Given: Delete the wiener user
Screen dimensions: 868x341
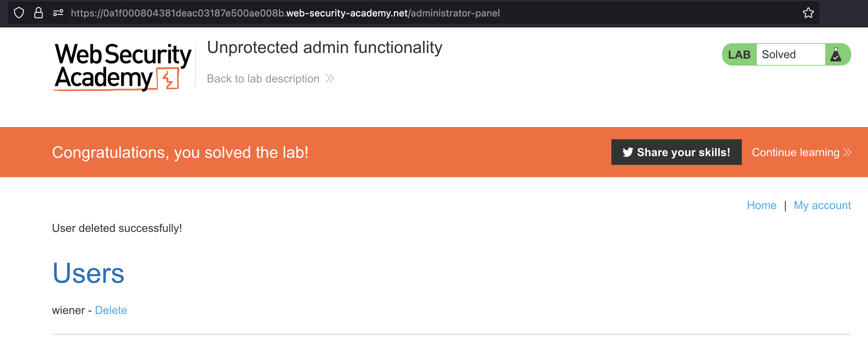Looking at the screenshot, I should tap(111, 310).
